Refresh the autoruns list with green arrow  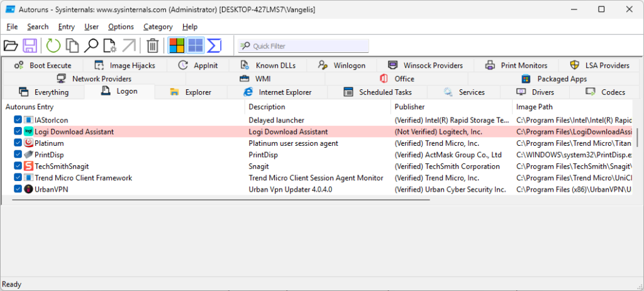[53, 45]
